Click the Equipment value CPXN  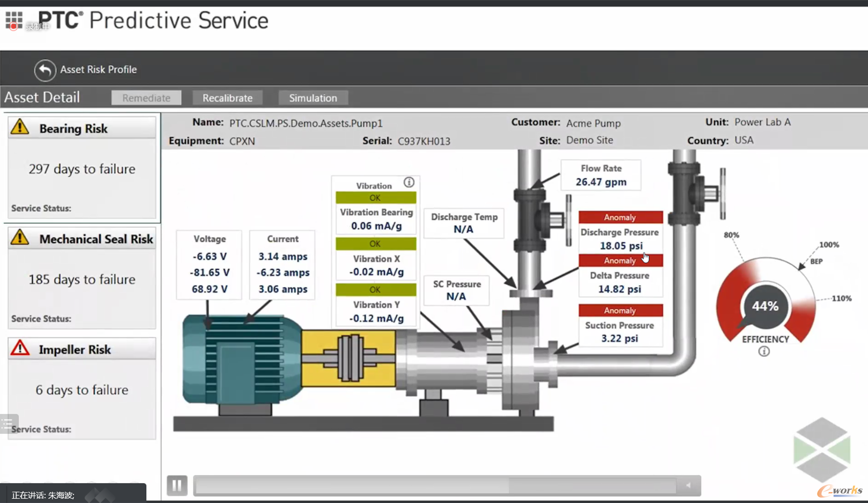point(242,141)
